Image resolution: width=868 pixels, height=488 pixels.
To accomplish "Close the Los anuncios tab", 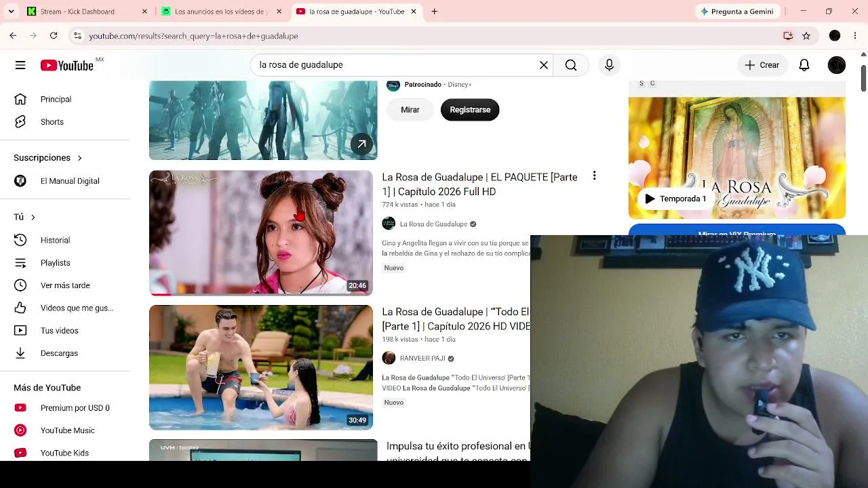I will (x=279, y=12).
